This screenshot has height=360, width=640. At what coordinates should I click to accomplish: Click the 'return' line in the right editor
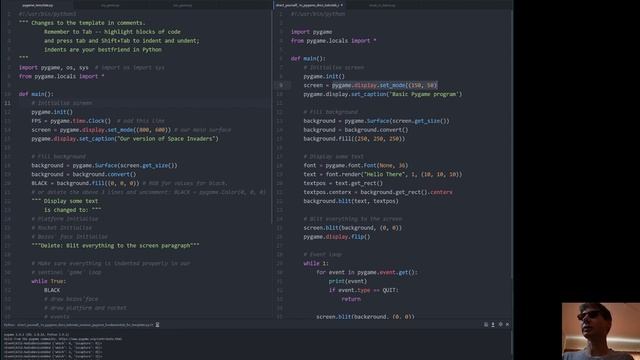pos(351,299)
